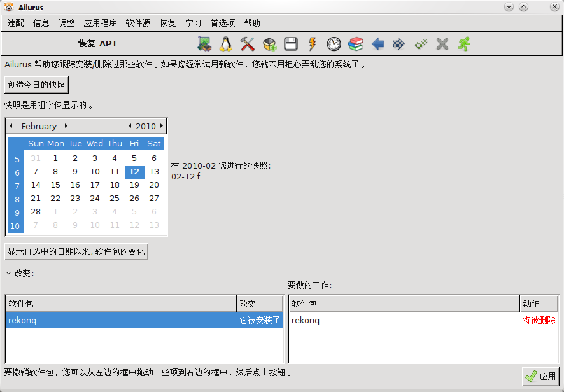Click the green checkmark toolbar icon
564x392 pixels.
click(421, 44)
